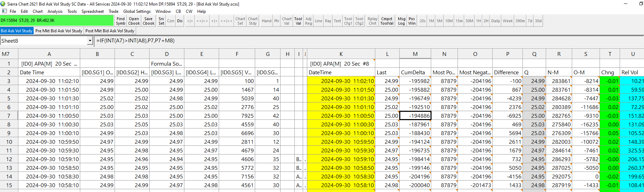Click the Pos Win toolbar button
The height and width of the screenshot is (192, 644).
click(x=412, y=21)
